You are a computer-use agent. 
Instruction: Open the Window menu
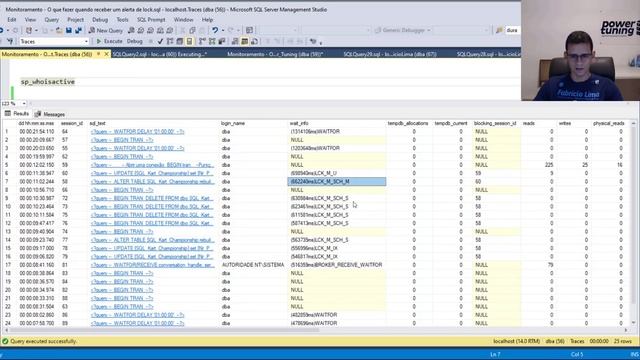[183, 20]
